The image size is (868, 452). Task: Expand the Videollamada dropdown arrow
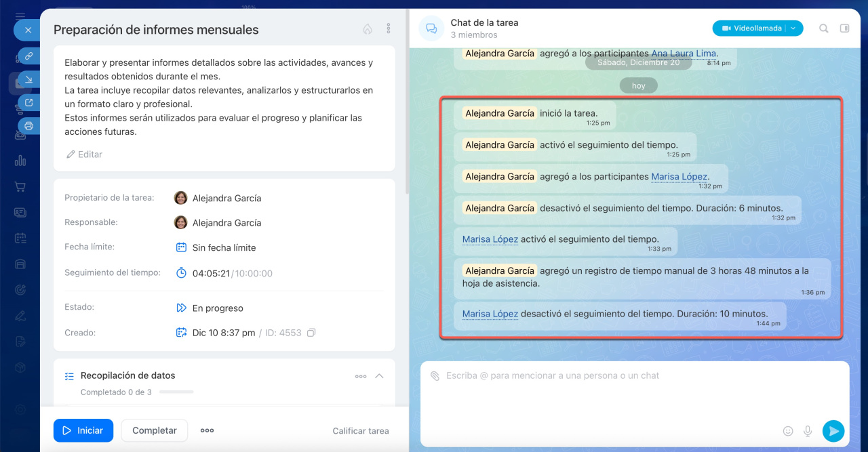coord(793,28)
